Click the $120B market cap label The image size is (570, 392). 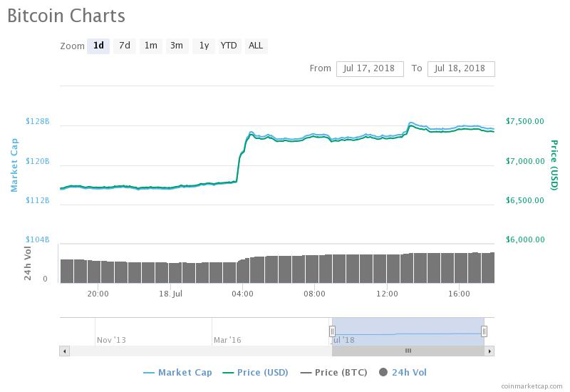coord(38,161)
